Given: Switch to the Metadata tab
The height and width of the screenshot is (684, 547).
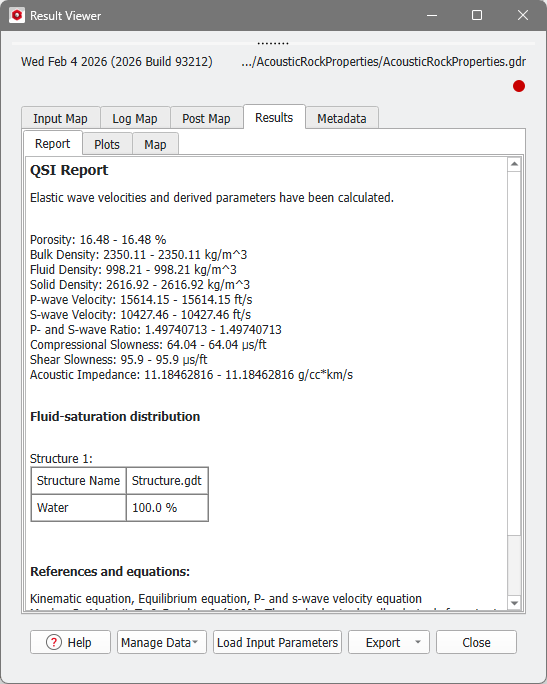Looking at the screenshot, I should pyautogui.click(x=342, y=118).
